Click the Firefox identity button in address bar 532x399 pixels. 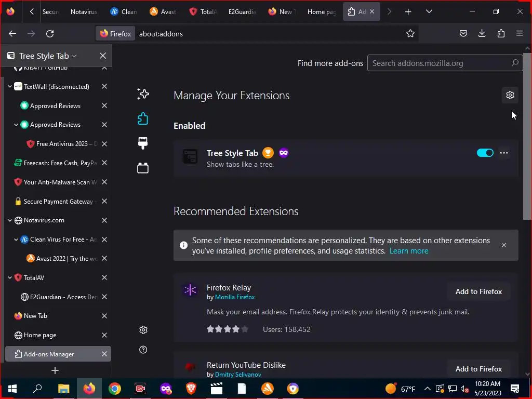(x=115, y=34)
